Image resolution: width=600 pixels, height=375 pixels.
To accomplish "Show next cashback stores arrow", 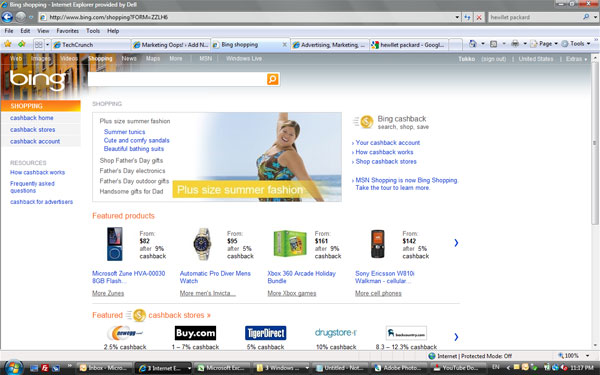I will 456,337.
